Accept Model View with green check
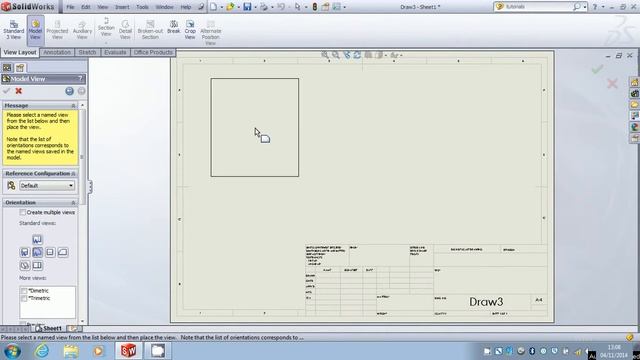The image size is (640, 360). 6,91
